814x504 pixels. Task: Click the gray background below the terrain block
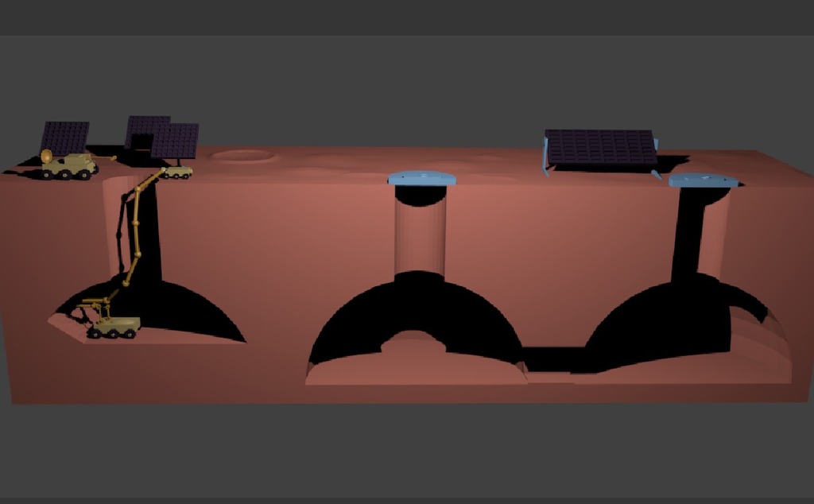point(407,451)
